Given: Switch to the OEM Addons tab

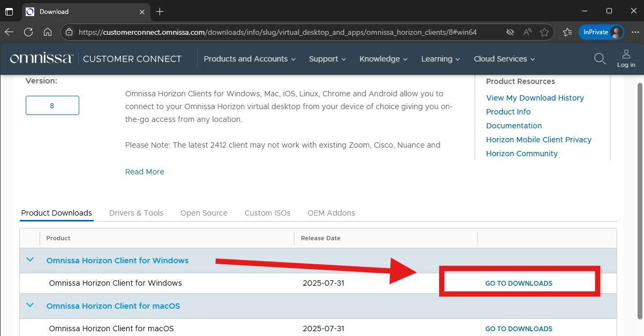Looking at the screenshot, I should pyautogui.click(x=331, y=213).
